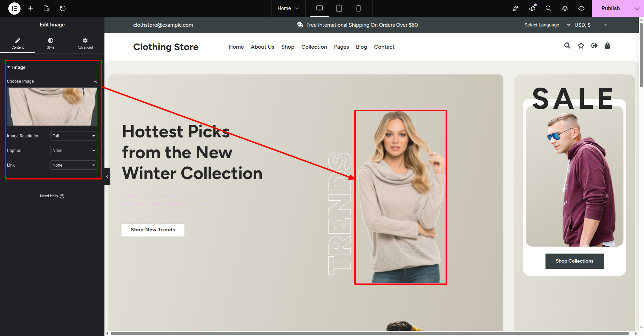The height and width of the screenshot is (336, 644).
Task: Click the chosen image thumbnail preview
Action: point(52,106)
